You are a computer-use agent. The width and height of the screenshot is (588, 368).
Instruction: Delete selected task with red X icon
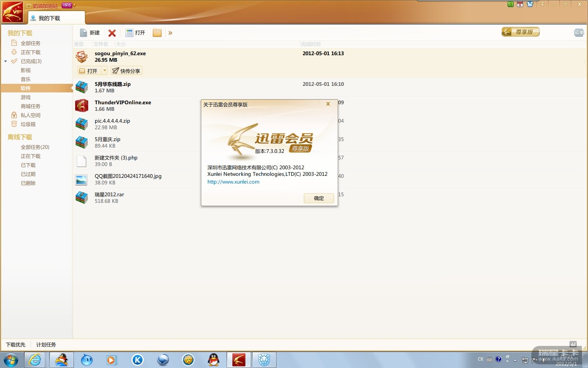(x=112, y=33)
